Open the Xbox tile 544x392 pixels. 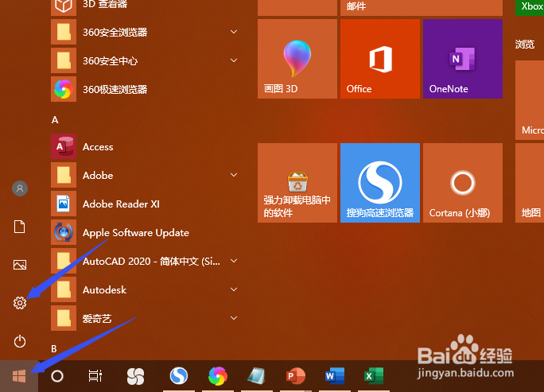pyautogui.click(x=530, y=8)
